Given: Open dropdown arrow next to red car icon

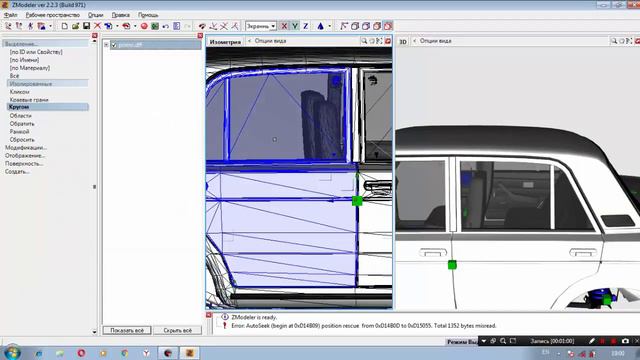Looking at the screenshot, I should pos(135,26).
